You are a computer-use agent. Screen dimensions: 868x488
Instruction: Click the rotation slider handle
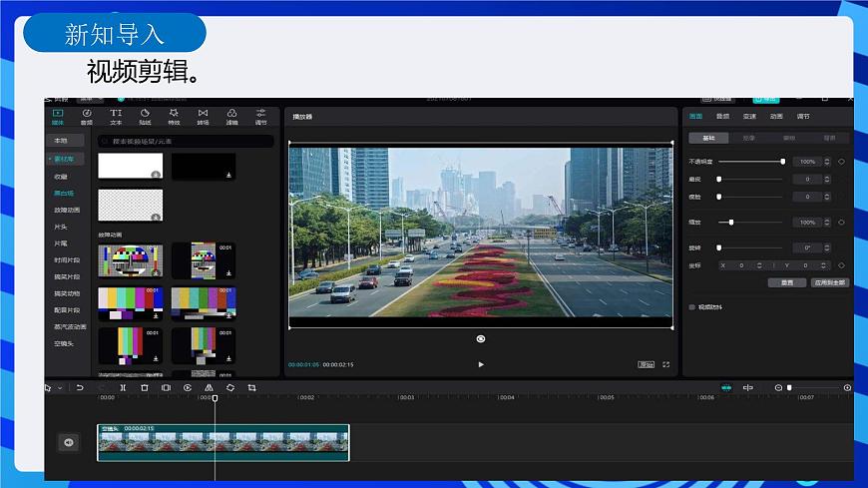pos(719,247)
